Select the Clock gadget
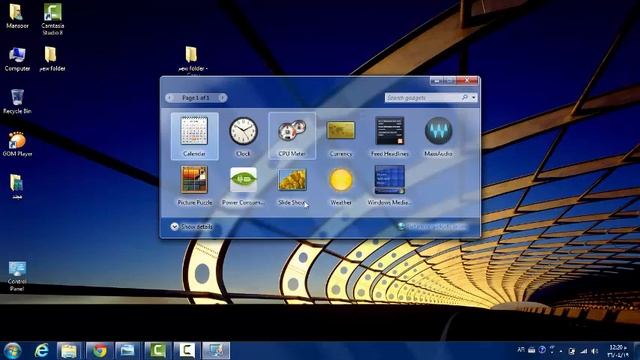The height and width of the screenshot is (360, 640). (243, 136)
